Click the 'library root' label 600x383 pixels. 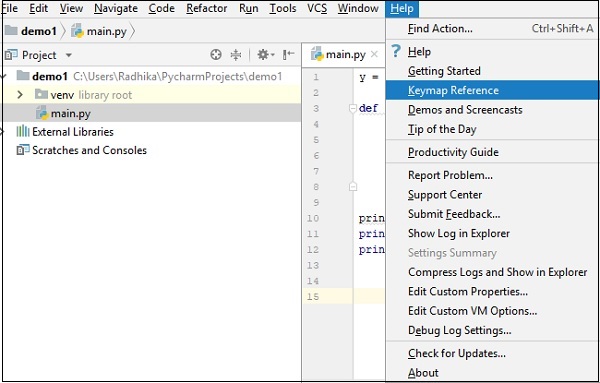(x=105, y=95)
